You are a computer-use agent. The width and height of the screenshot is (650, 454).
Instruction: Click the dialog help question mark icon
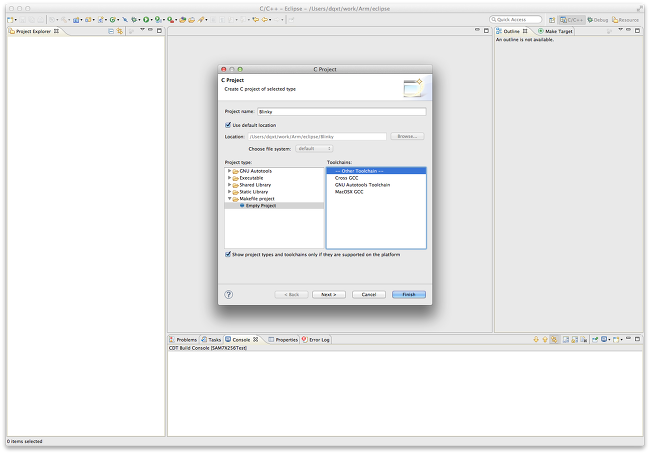(228, 294)
